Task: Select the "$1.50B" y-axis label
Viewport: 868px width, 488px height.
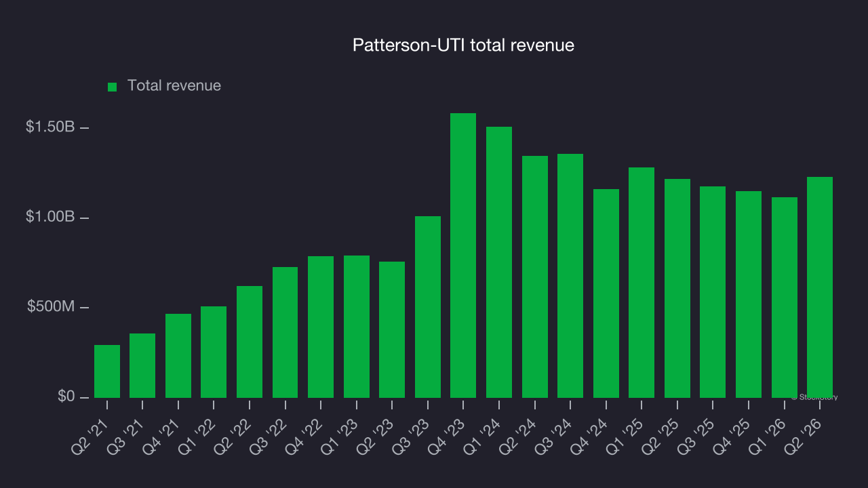Action: tap(50, 127)
